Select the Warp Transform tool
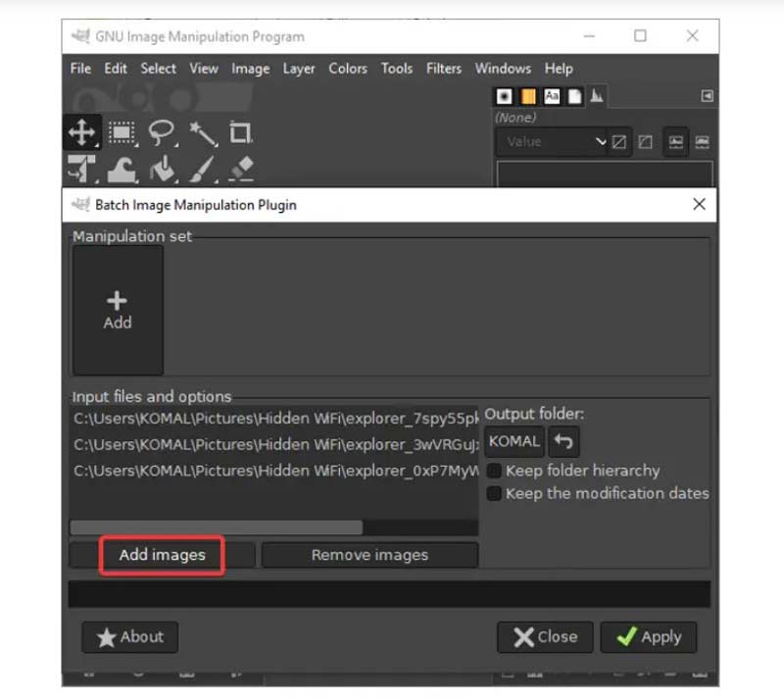Image resolution: width=784 pixels, height=699 pixels. (x=122, y=170)
